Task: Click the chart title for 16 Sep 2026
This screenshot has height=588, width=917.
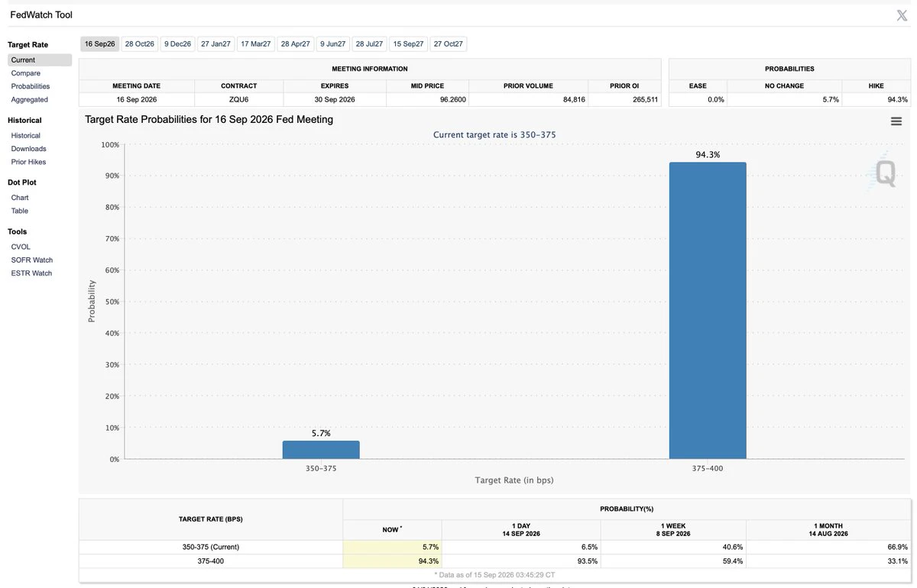Action: [x=209, y=120]
